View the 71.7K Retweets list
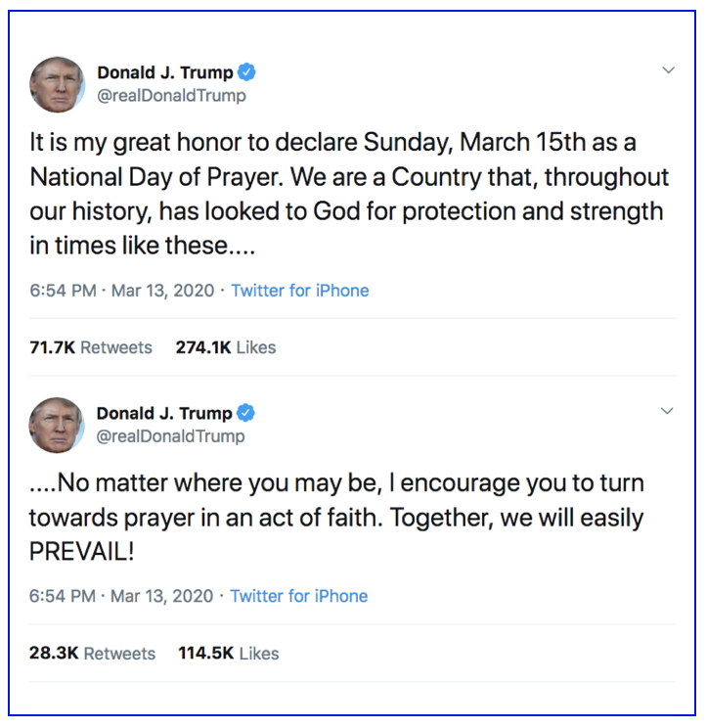The height and width of the screenshot is (728, 706). (x=91, y=347)
